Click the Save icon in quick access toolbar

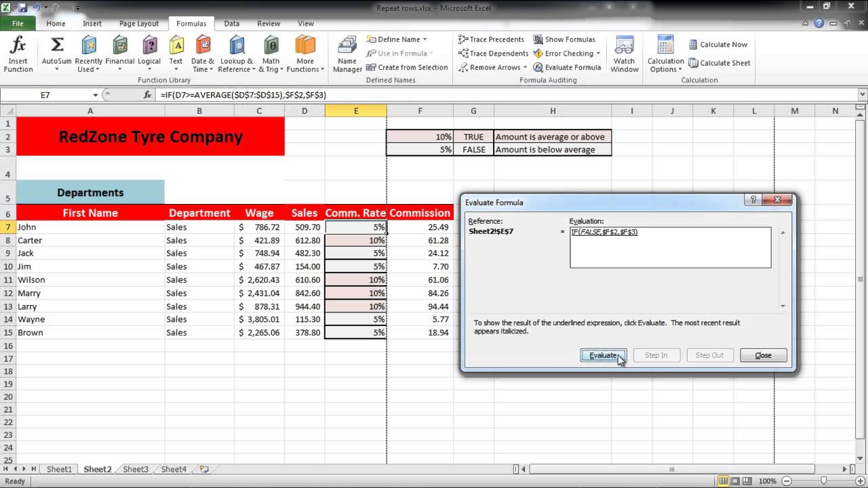coord(22,7)
